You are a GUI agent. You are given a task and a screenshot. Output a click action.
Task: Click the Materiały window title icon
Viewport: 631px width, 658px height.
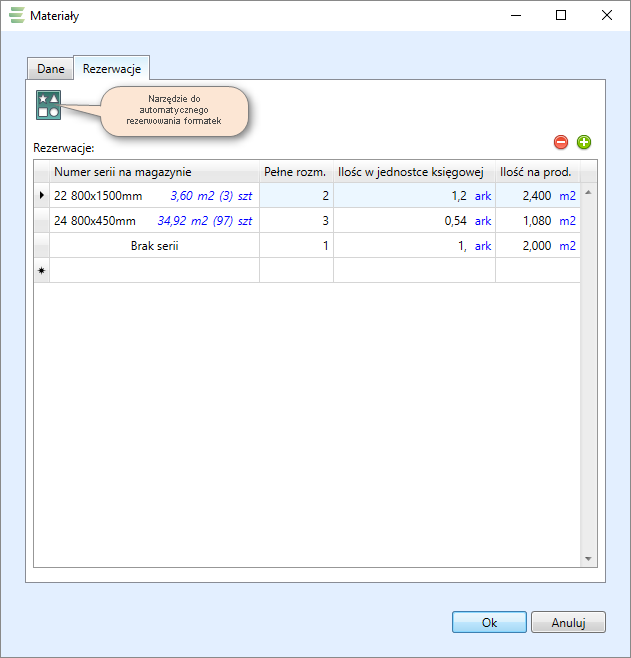[16, 16]
